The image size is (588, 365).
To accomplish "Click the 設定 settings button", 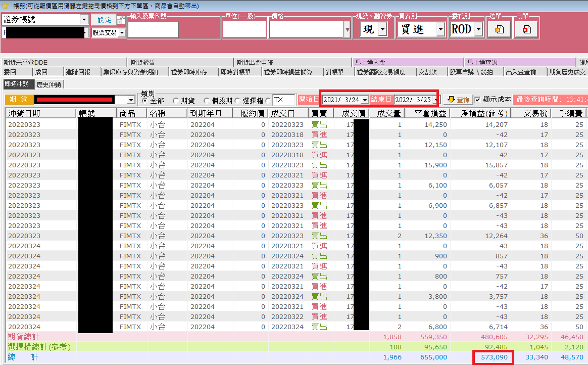I will 105,20.
